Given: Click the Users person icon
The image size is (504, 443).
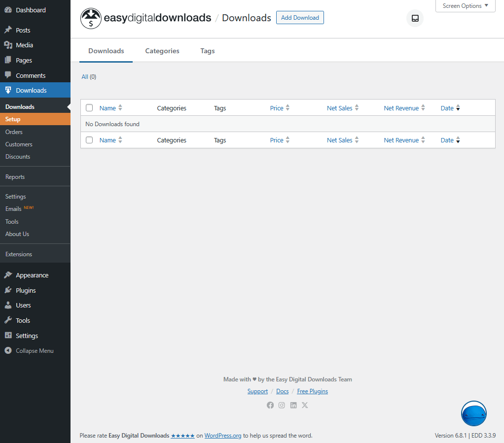Looking at the screenshot, I should [8, 305].
